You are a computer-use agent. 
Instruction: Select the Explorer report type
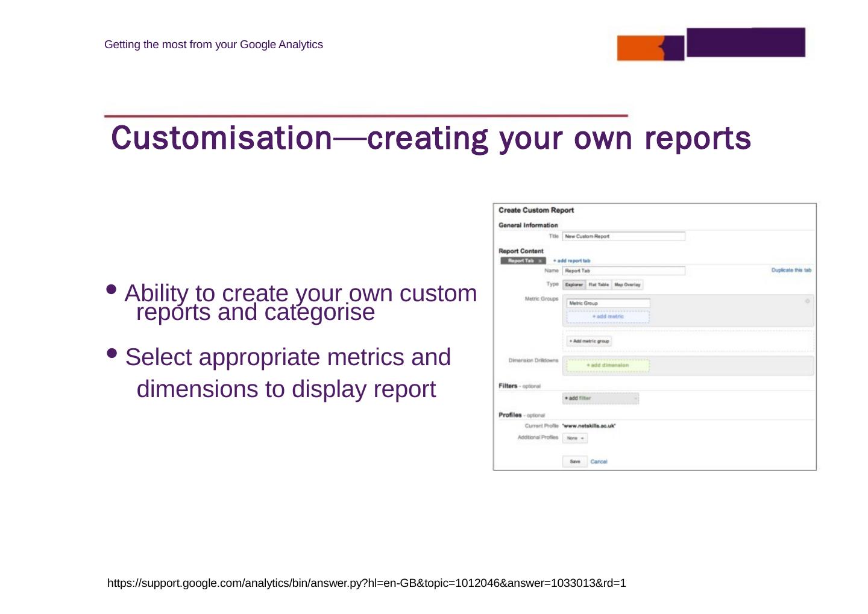point(574,285)
